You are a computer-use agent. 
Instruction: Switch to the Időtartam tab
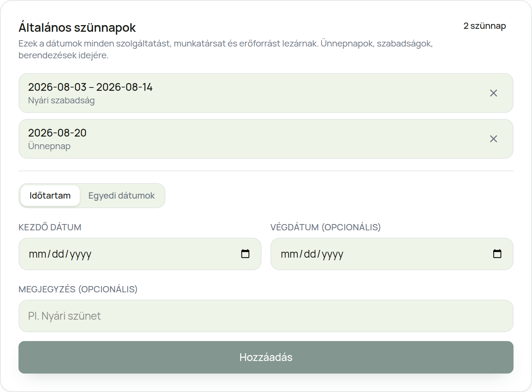pyautogui.click(x=50, y=196)
